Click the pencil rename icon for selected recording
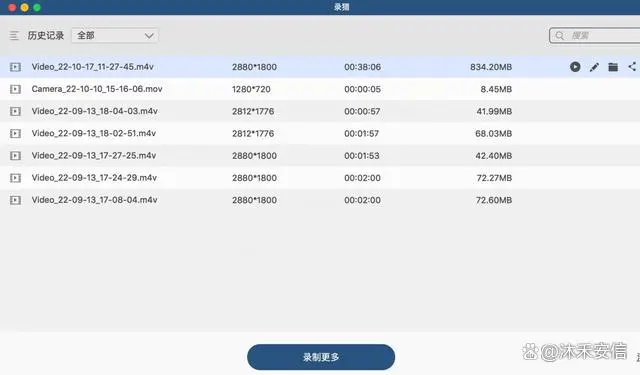 point(594,67)
